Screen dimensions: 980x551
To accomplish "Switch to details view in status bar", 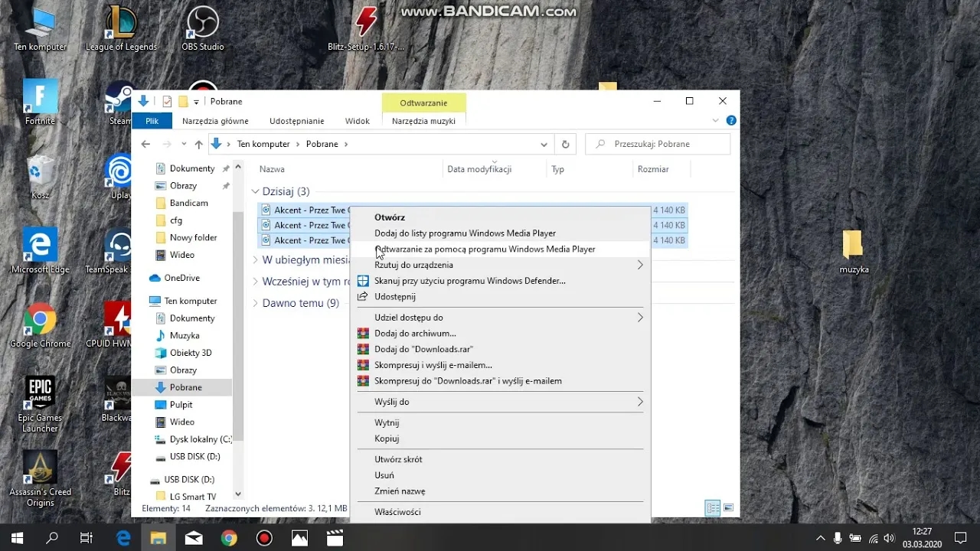I will pos(712,507).
